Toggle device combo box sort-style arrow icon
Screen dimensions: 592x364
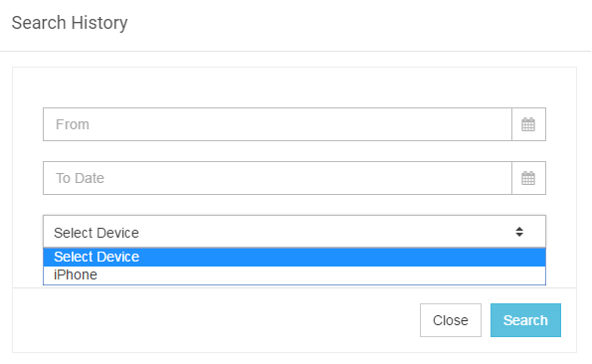(x=519, y=232)
